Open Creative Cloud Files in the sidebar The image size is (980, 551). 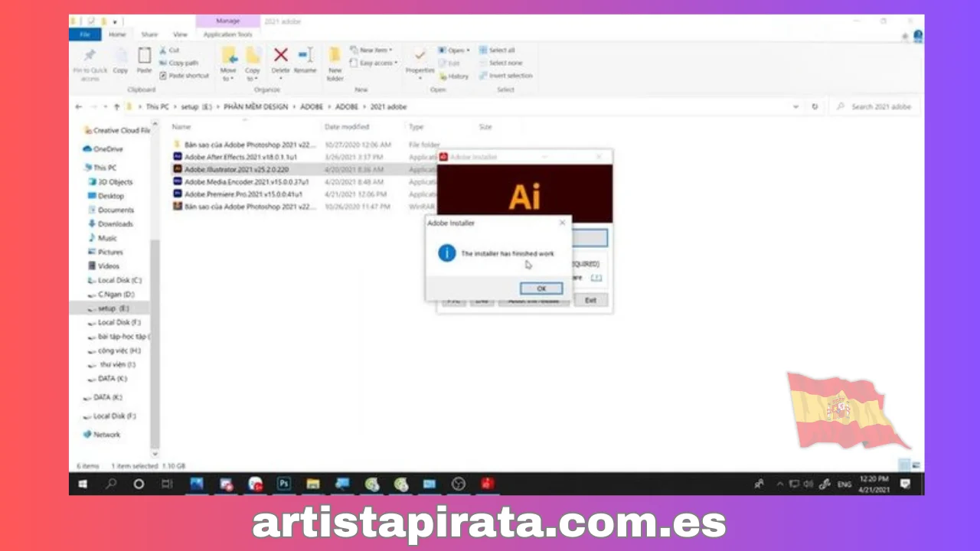[116, 131]
